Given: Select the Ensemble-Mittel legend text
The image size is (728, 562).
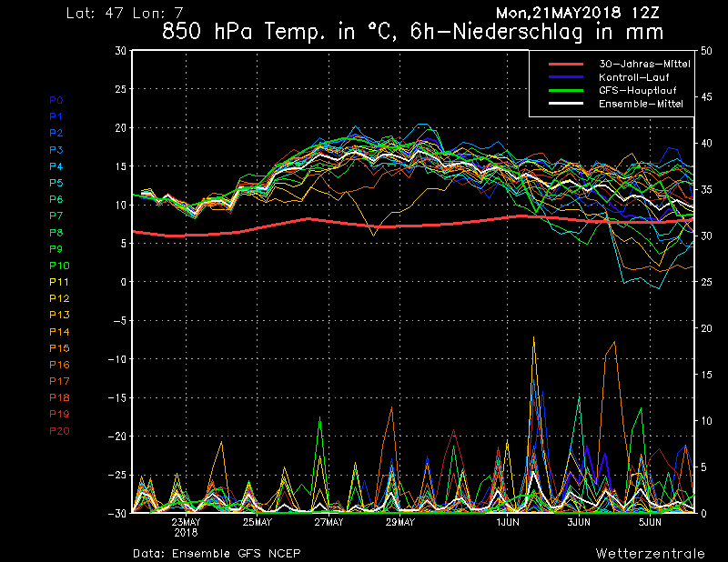Looking at the screenshot, I should (643, 104).
